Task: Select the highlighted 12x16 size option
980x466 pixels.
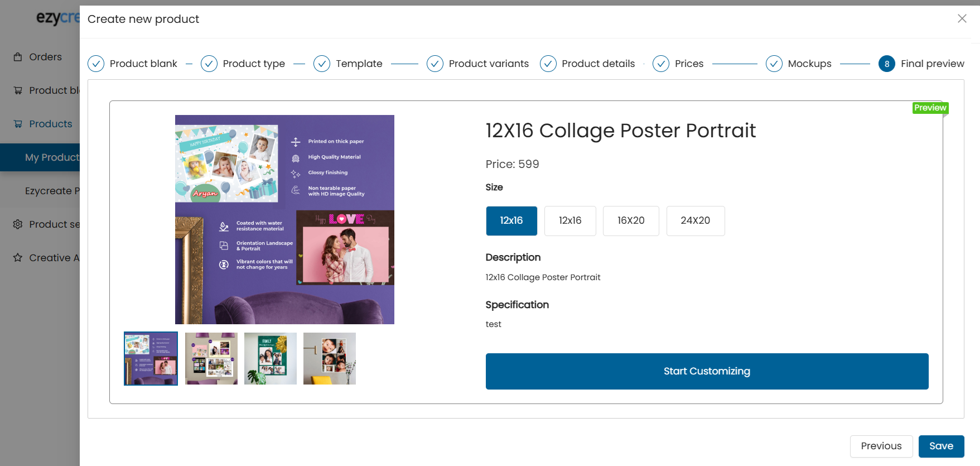Action: tap(511, 221)
